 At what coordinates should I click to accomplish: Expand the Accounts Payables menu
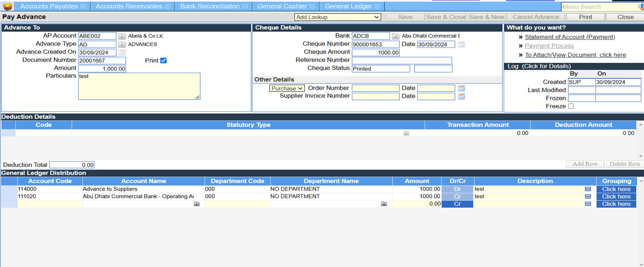(x=53, y=6)
